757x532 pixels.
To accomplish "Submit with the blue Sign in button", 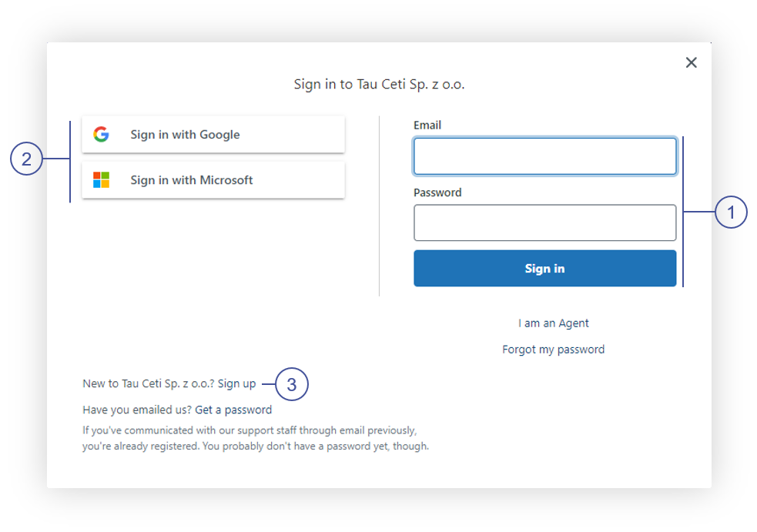I will [x=544, y=268].
